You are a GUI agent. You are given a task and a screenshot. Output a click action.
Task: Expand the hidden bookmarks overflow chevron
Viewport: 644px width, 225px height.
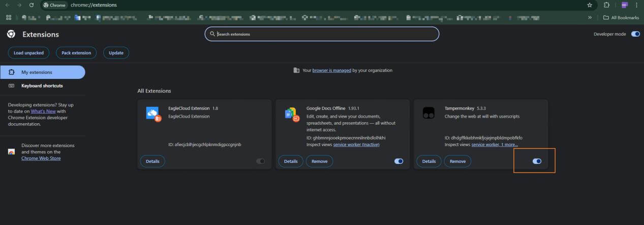tap(590, 17)
